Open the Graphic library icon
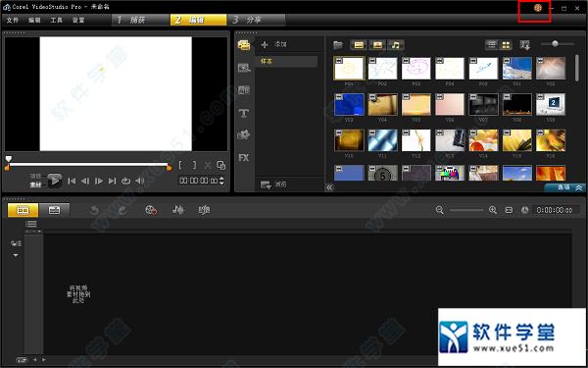Viewport: 588px width, 368px height. click(x=244, y=134)
